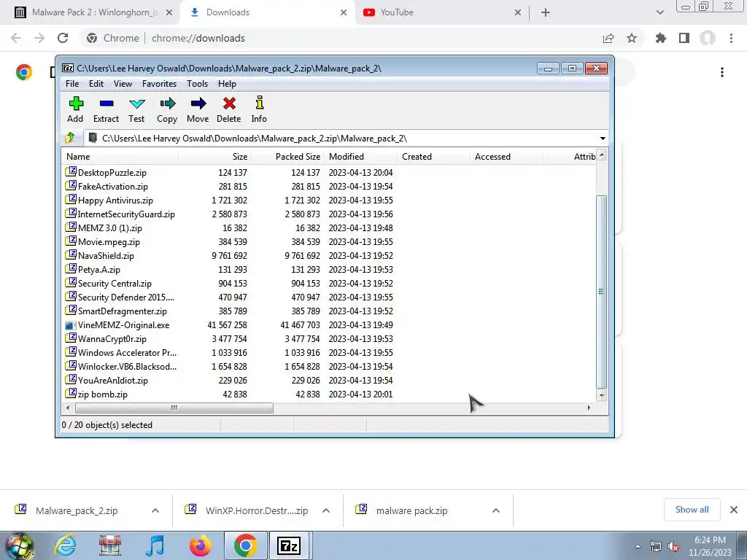
Task: Open malware pack.zip from download shelf
Action: (x=411, y=510)
